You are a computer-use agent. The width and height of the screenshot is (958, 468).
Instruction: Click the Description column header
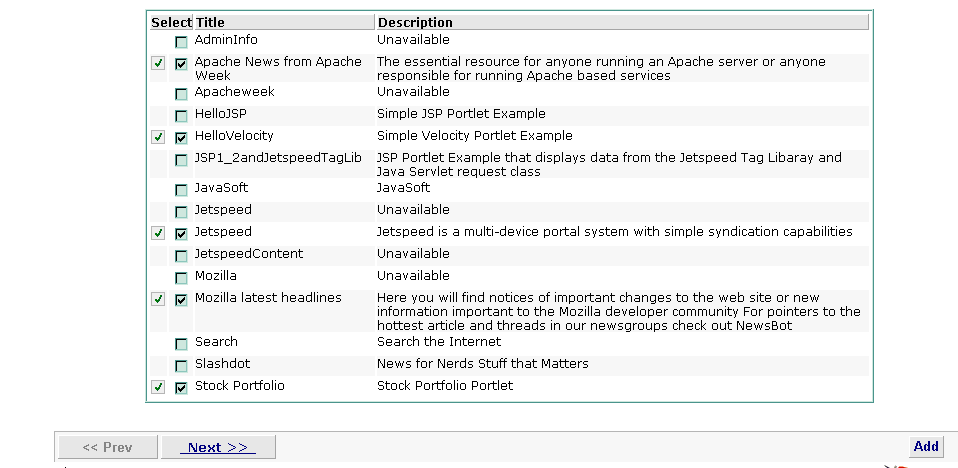(x=415, y=22)
